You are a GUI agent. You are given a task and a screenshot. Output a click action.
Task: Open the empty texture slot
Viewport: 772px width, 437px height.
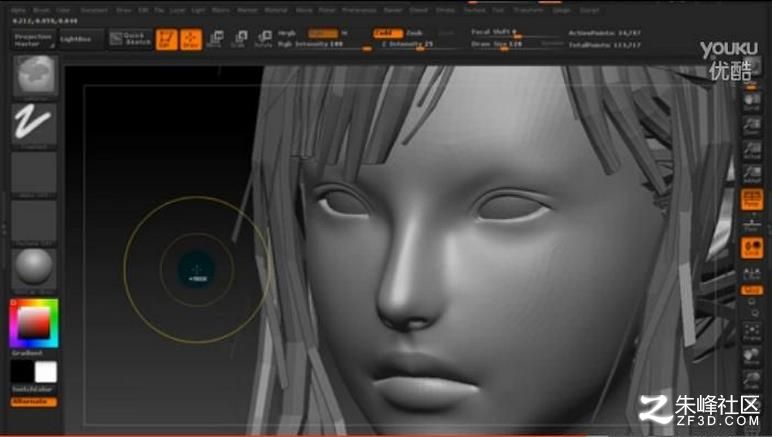33,222
